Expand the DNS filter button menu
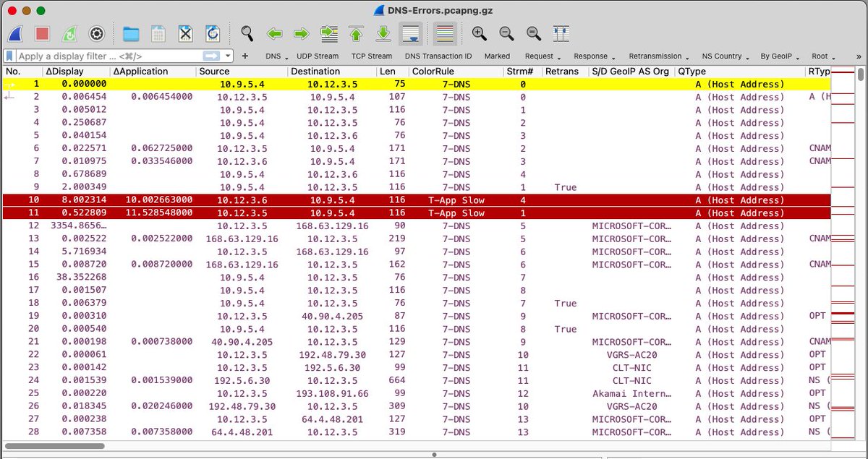Screen dimensions: 868x459 [276, 56]
